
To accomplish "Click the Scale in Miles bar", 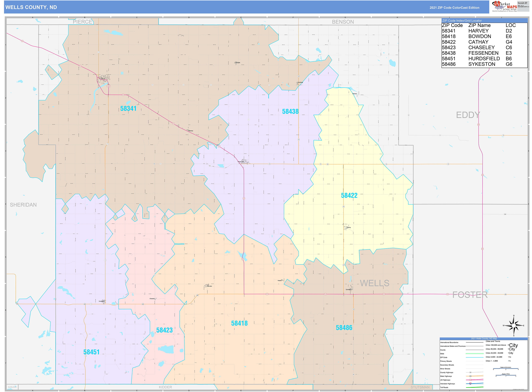I will click(x=506, y=375).
